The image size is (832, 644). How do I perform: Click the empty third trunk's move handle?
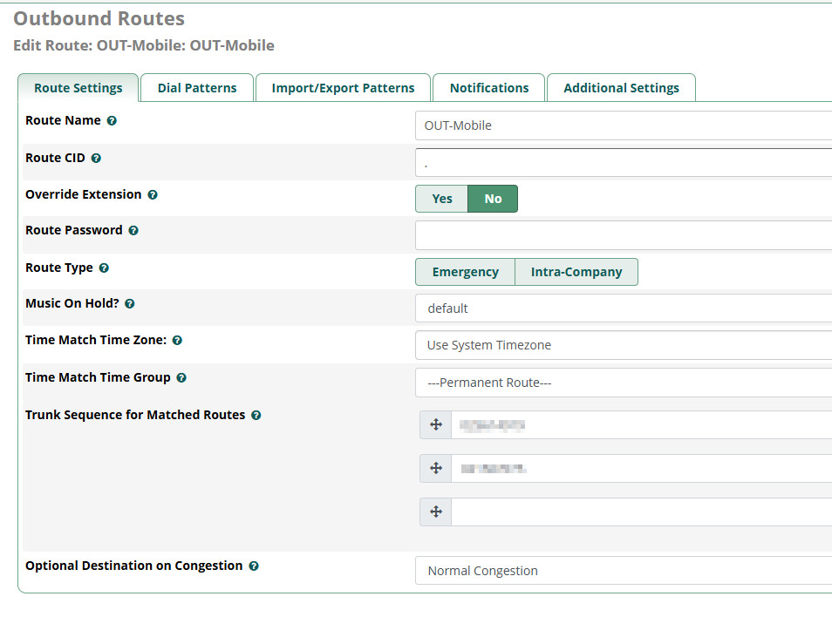[x=435, y=512]
